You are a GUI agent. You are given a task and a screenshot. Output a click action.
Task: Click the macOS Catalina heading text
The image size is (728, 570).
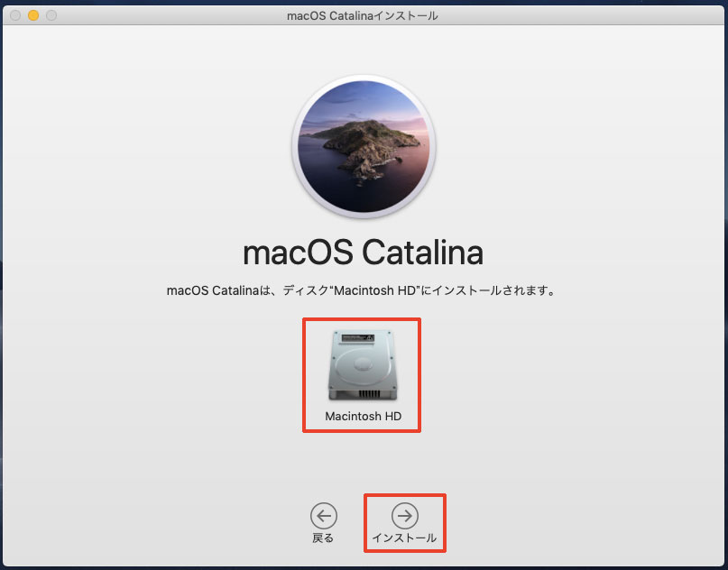[364, 253]
